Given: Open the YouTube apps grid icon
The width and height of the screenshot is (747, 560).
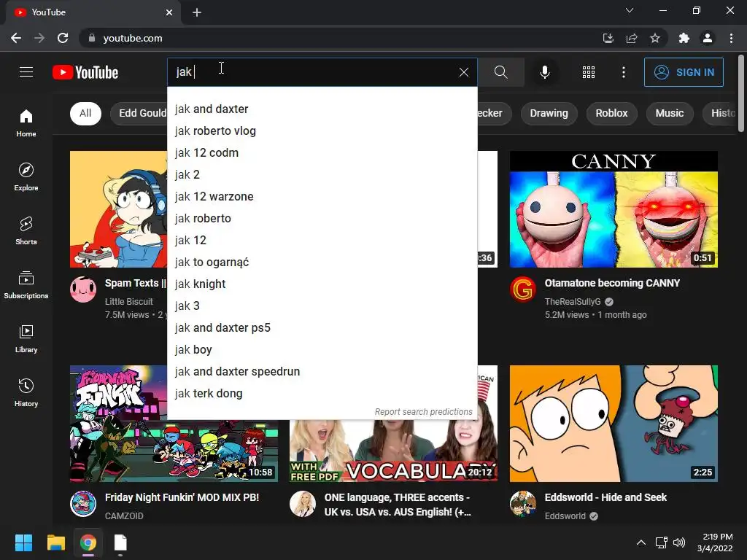Looking at the screenshot, I should tap(589, 72).
